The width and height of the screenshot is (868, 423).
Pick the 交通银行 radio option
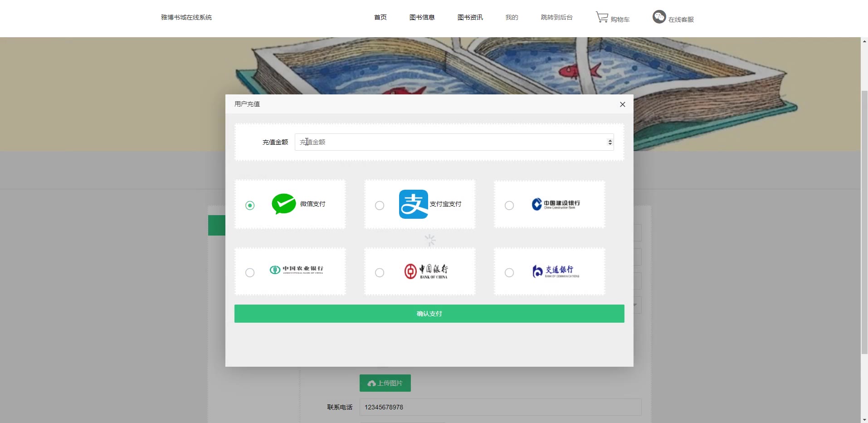pos(509,273)
